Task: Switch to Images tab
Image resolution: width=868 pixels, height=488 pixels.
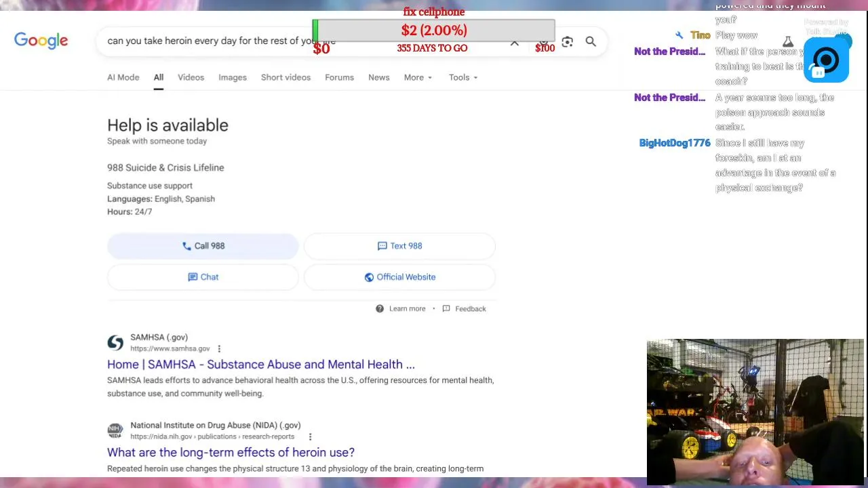Action: (233, 77)
